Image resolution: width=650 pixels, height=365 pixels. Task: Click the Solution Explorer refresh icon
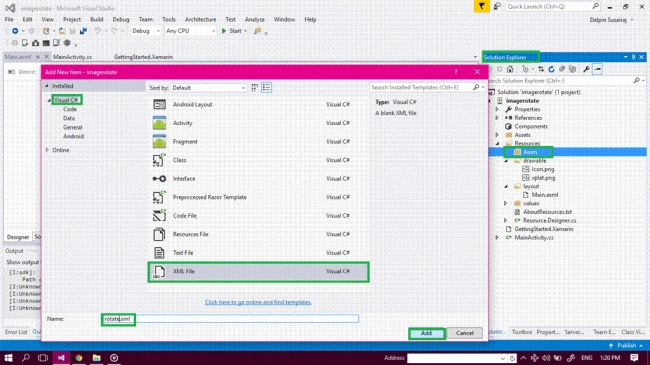tap(551, 69)
